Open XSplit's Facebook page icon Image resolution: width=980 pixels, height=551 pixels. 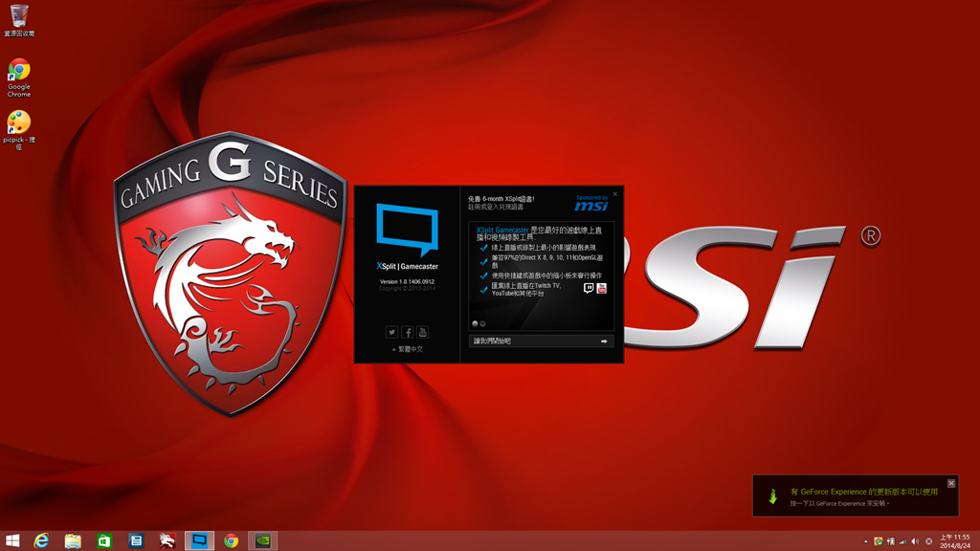(408, 332)
